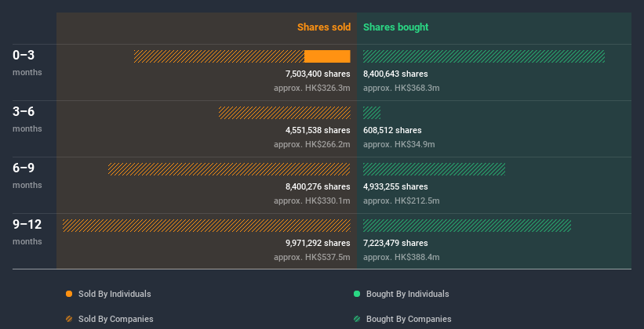The width and height of the screenshot is (644, 329).
Task: Click the 8,400,643 shares value
Action: coord(395,74)
